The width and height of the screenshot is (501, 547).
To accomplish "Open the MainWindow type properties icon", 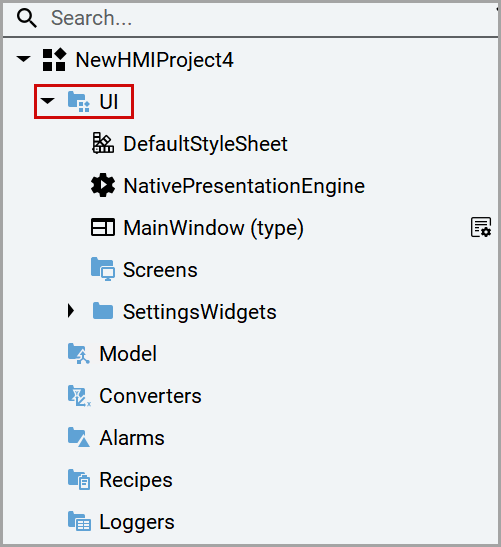I will pyautogui.click(x=481, y=227).
